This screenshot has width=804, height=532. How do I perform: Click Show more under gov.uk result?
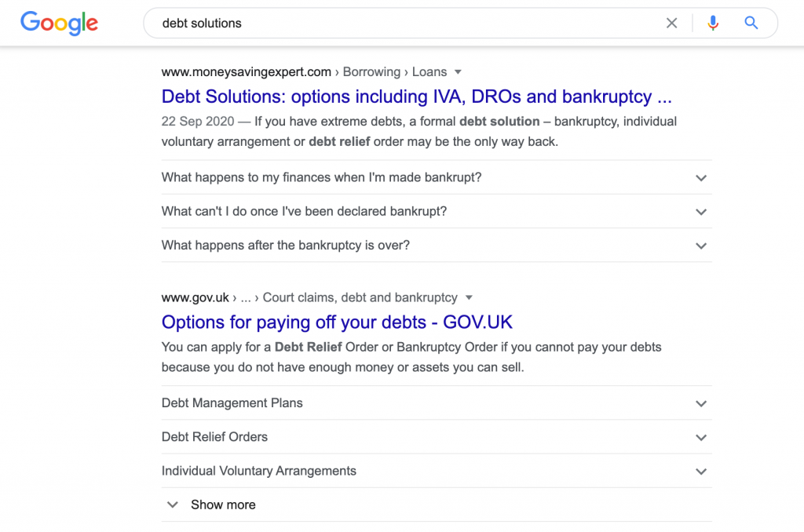[x=223, y=505]
